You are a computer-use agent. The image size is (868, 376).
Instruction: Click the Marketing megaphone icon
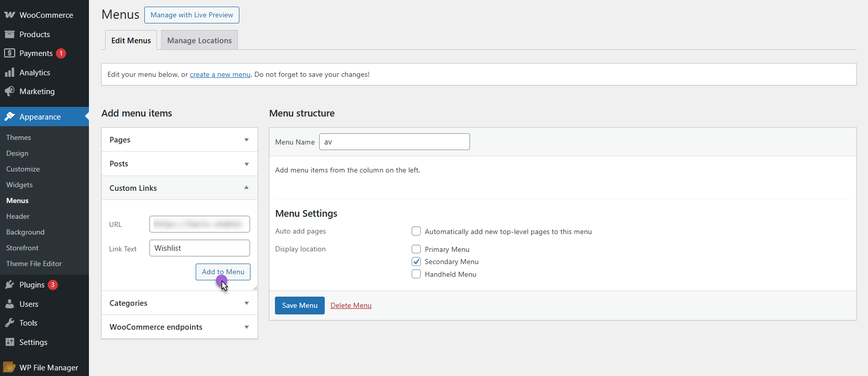(10, 92)
